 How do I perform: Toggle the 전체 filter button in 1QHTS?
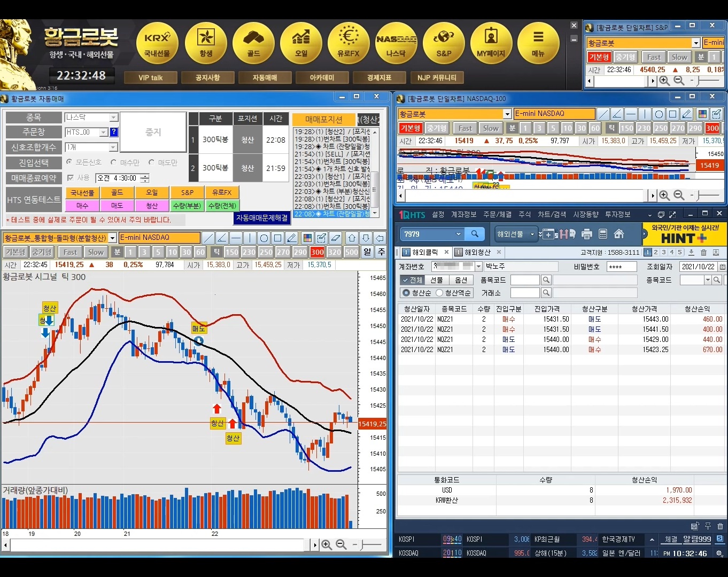pos(412,280)
